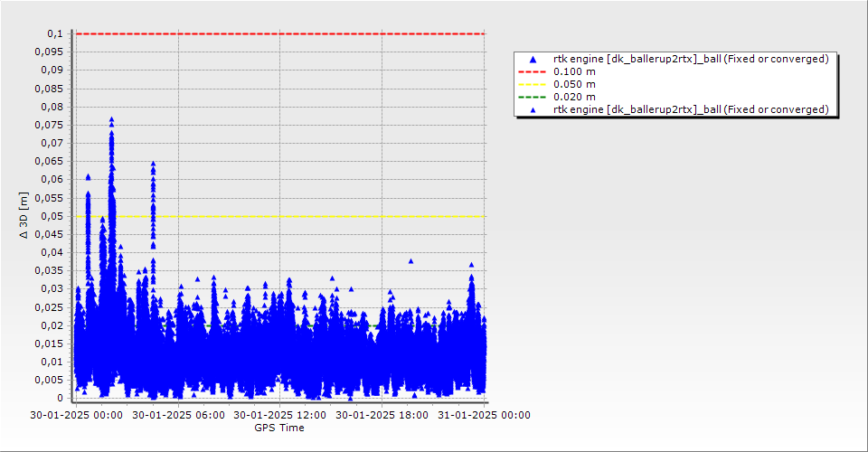Click the small blue triangle legend marker
Viewport: 868px width, 452px height.
pos(533,110)
